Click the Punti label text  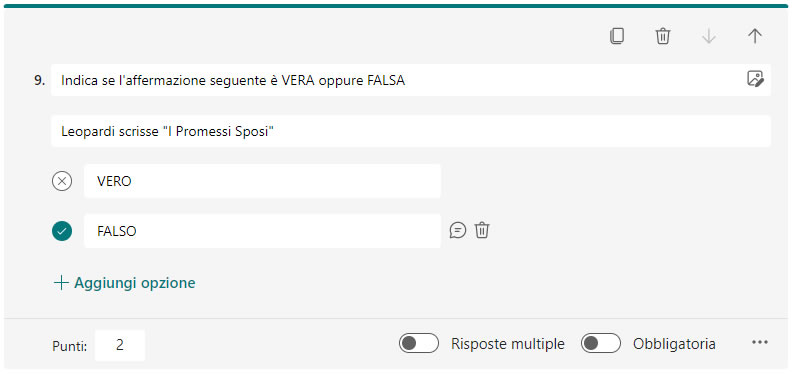click(70, 346)
